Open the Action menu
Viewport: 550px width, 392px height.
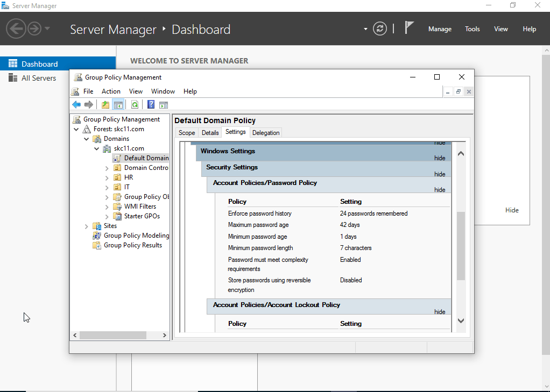111,91
